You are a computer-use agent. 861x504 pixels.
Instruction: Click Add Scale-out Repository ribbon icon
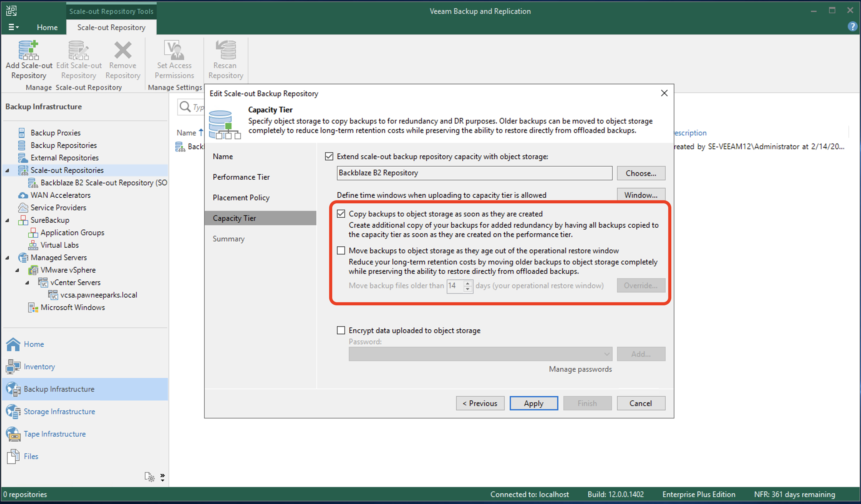tap(29, 50)
